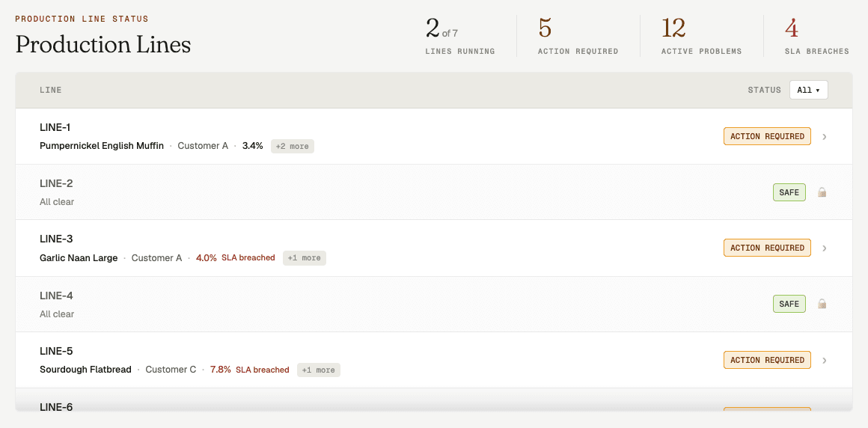The height and width of the screenshot is (428, 868).
Task: Click the lock icon on LINE-2 row
Action: (822, 192)
